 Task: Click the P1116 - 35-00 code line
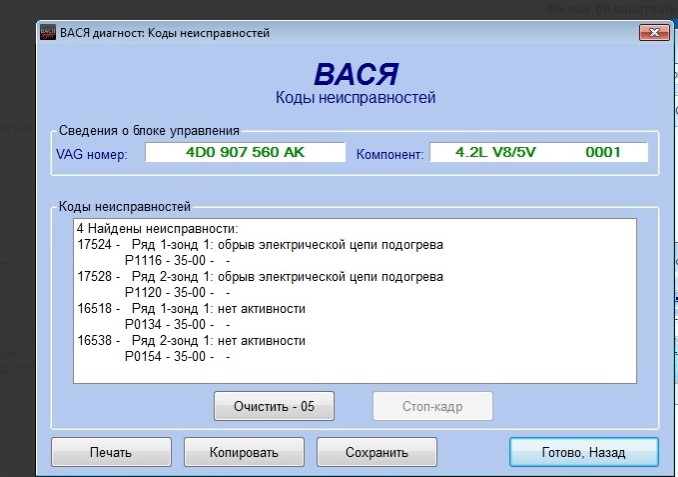[x=177, y=261]
